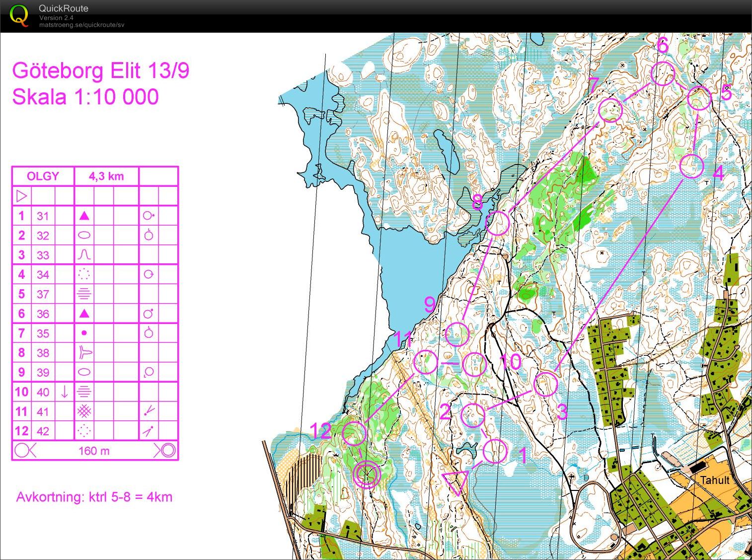The height and width of the screenshot is (560, 752).
Task: Click the filled triangle symbol in control row 6
Action: coord(84,313)
